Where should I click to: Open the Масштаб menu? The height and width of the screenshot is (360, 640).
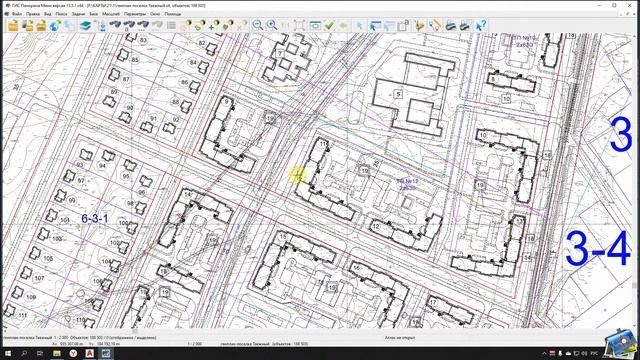(x=111, y=14)
